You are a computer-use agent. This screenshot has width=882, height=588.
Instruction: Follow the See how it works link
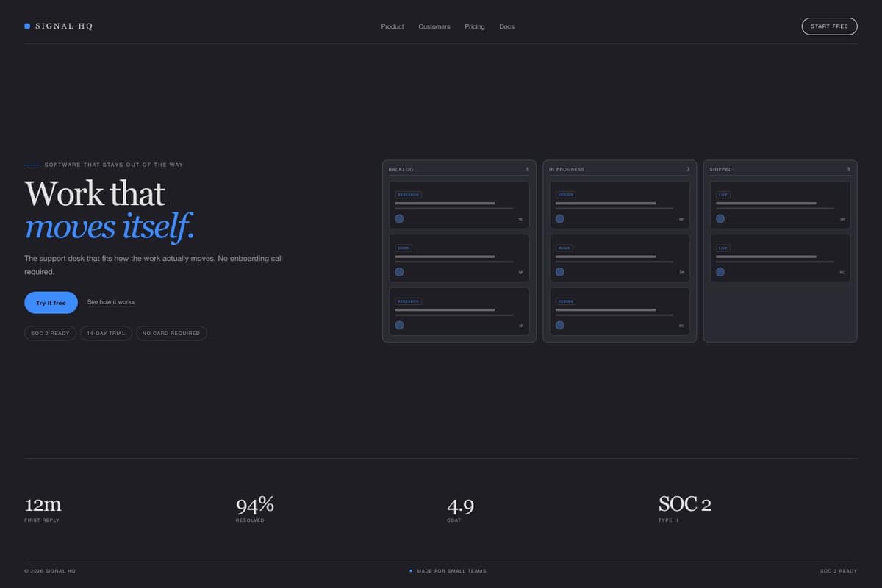(x=111, y=302)
